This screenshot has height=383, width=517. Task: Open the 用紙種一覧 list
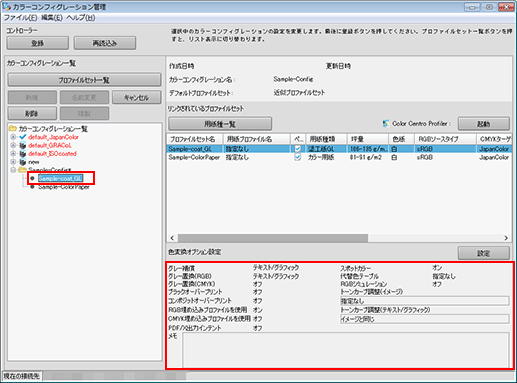220,124
